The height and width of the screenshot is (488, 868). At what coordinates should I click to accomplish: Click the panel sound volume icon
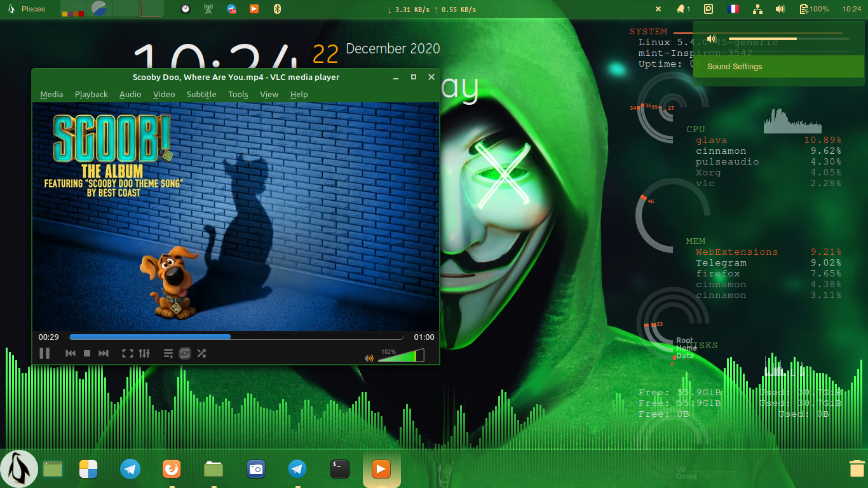(780, 9)
